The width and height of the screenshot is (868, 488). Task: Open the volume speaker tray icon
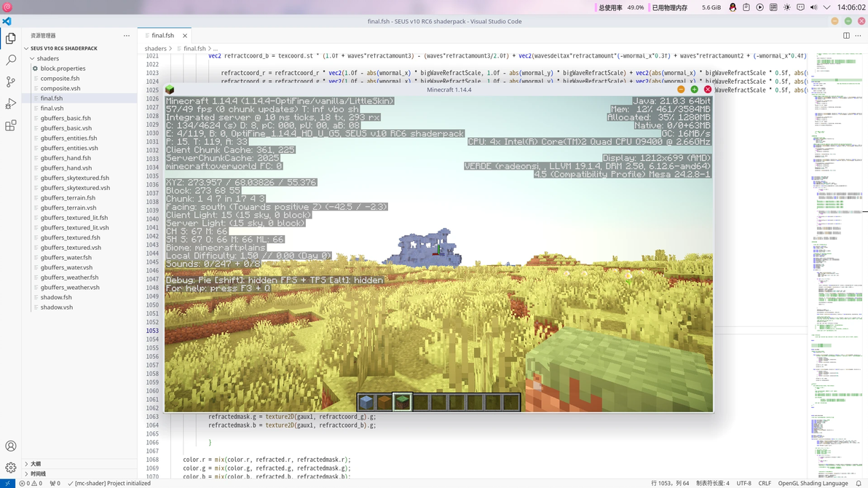click(814, 7)
